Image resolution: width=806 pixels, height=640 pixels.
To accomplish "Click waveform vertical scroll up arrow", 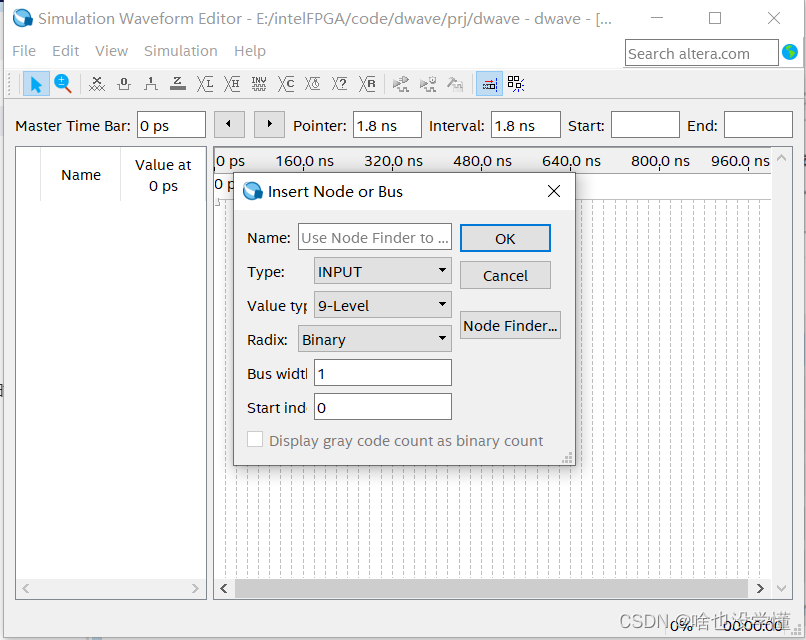I will coord(781,158).
